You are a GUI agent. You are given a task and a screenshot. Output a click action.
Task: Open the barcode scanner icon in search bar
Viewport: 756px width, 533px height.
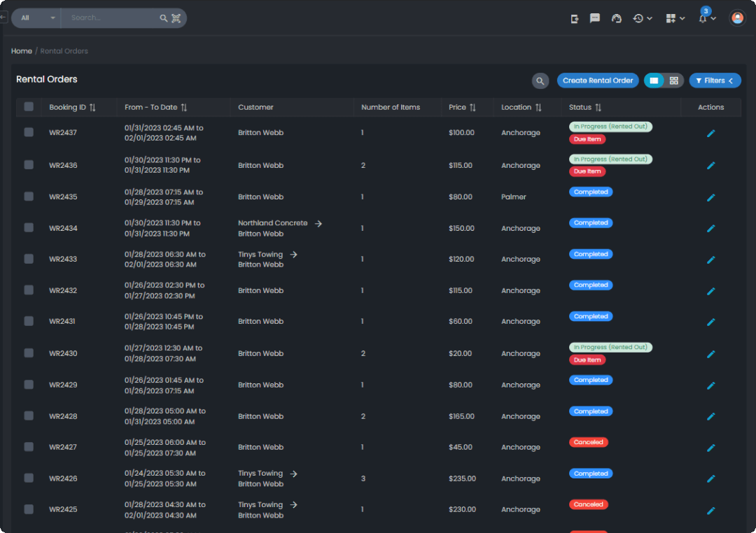176,17
